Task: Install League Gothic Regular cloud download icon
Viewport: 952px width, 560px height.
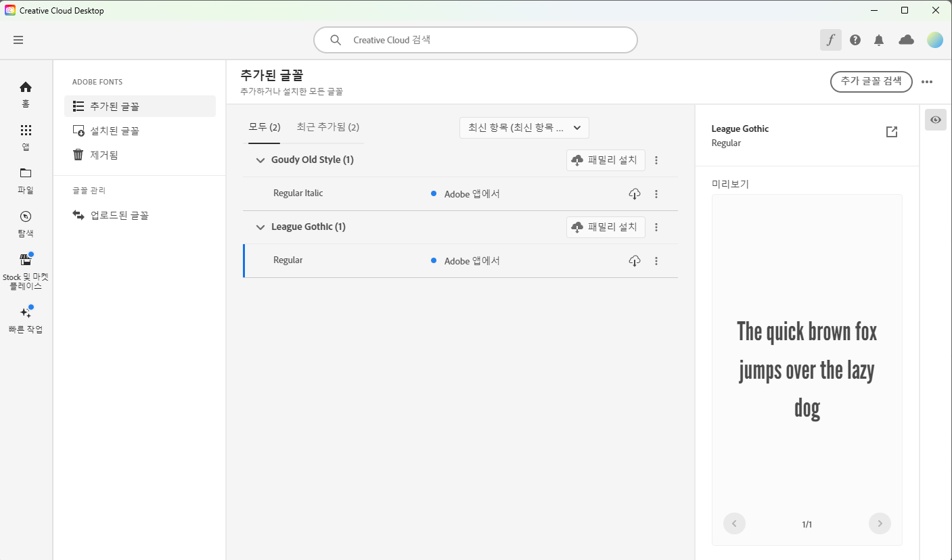Action: coord(635,261)
